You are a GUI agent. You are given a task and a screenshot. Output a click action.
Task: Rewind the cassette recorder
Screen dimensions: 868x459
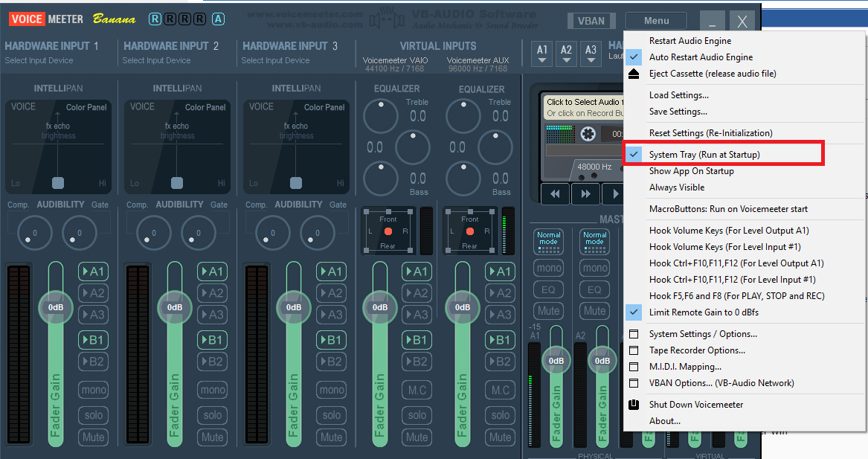(x=555, y=193)
